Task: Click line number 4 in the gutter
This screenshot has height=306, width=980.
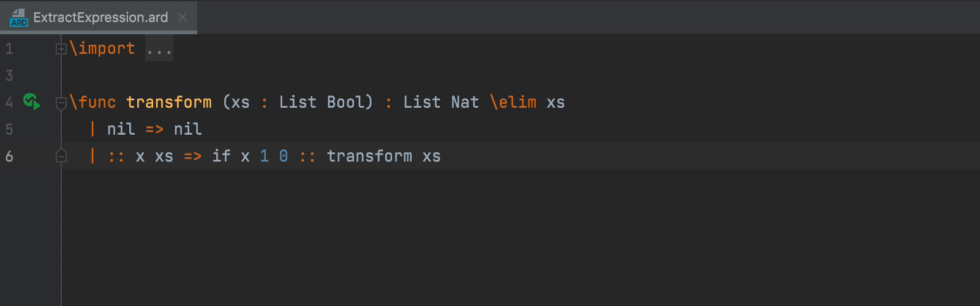Action: [x=9, y=102]
